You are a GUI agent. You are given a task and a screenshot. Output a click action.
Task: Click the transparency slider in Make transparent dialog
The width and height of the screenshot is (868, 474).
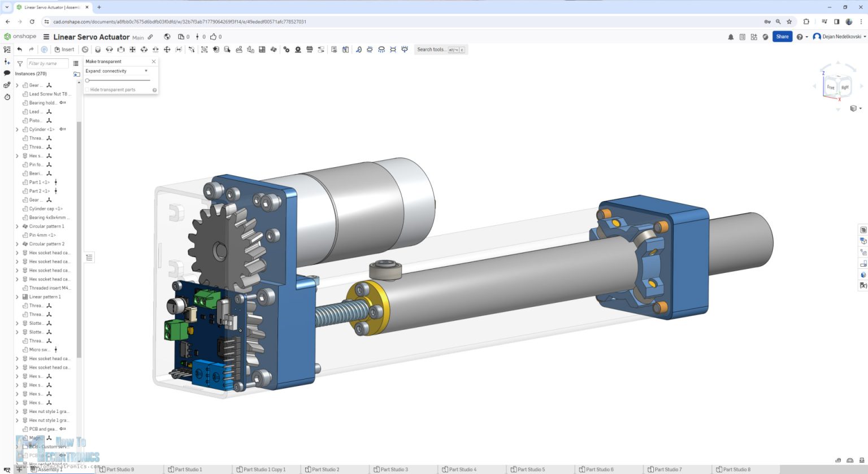pos(87,80)
